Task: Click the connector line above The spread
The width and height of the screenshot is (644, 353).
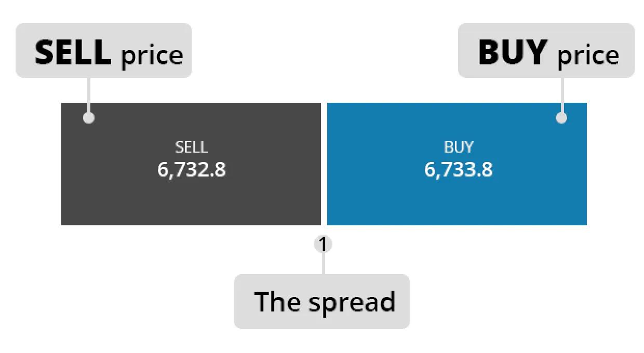Action: coord(323,264)
